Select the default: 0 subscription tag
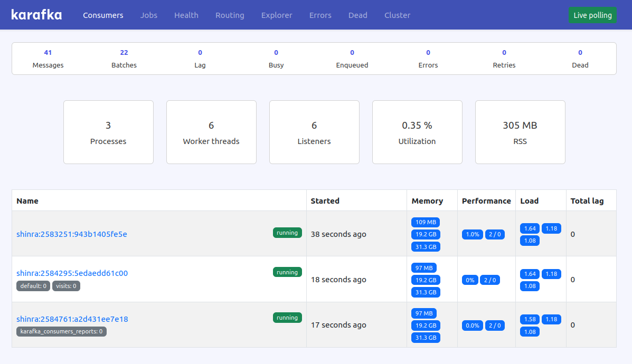The width and height of the screenshot is (632, 364). (33, 285)
